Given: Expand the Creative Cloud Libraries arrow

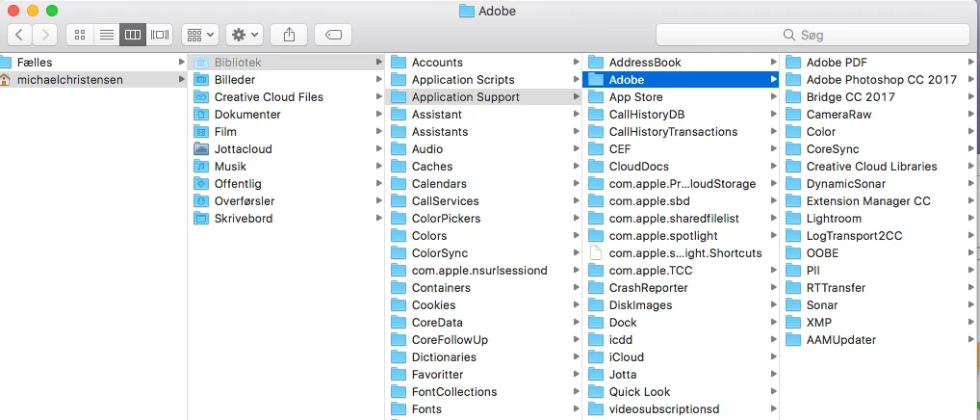Looking at the screenshot, I should coord(971,167).
